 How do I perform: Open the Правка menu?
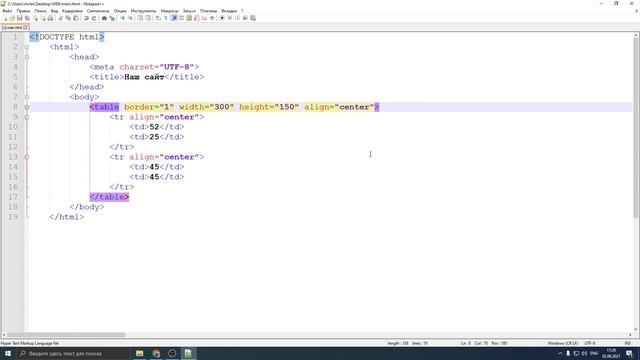click(x=23, y=11)
